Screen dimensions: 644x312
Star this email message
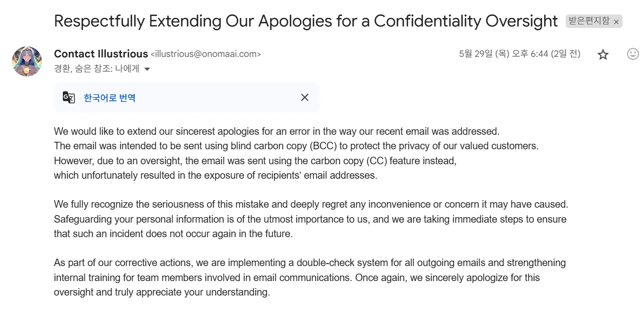pos(603,54)
